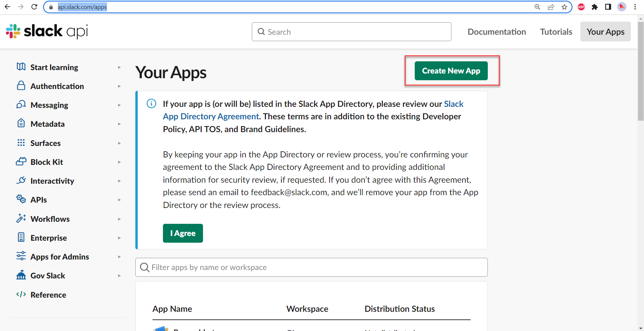The height and width of the screenshot is (331, 644).
Task: Click the Reference code brackets icon
Action: coord(21,294)
